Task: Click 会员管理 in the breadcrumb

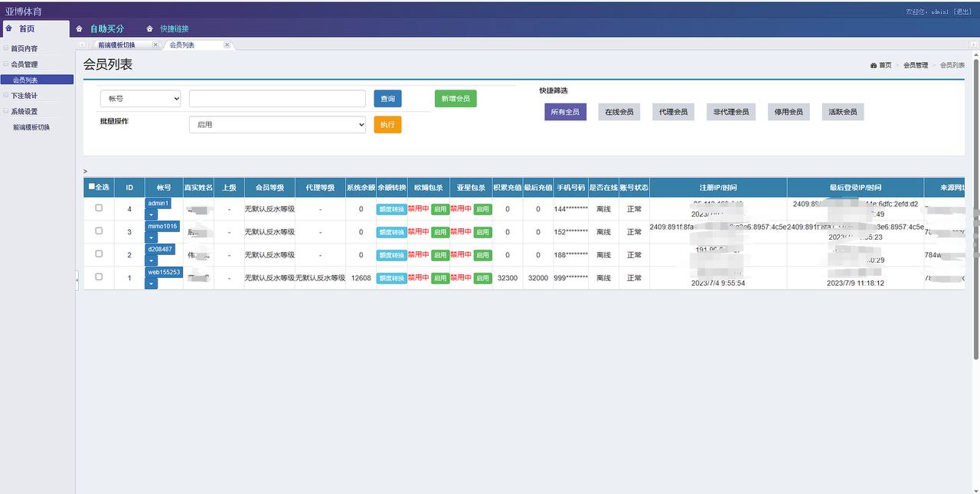Action: tap(916, 66)
